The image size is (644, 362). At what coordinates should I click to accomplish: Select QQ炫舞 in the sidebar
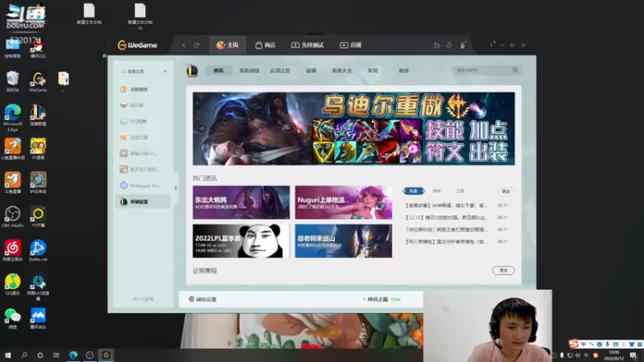(x=143, y=121)
